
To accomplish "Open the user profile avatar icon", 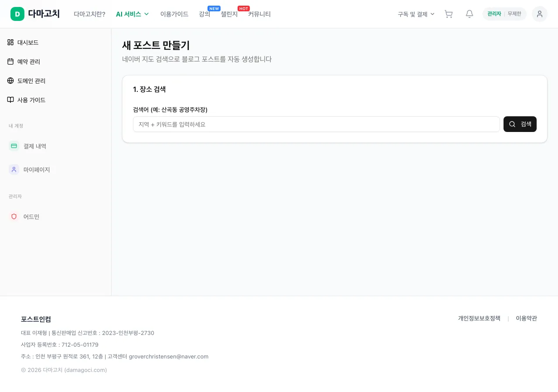I will (x=540, y=14).
